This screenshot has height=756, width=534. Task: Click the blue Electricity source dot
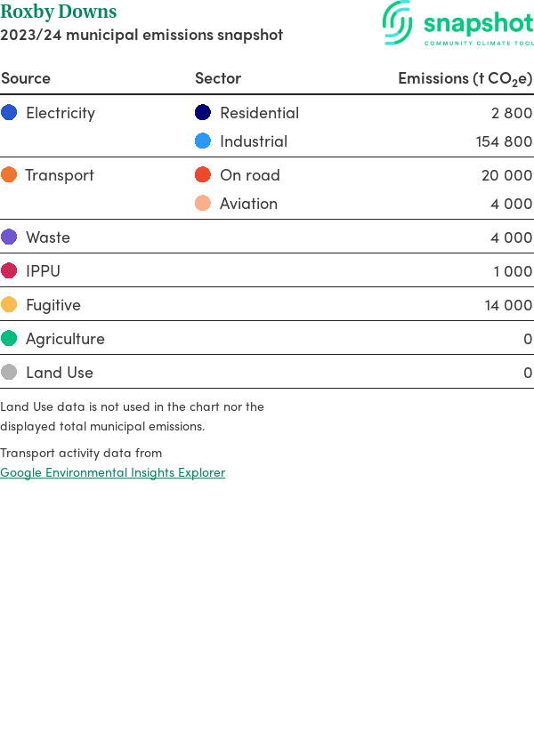coord(9,113)
